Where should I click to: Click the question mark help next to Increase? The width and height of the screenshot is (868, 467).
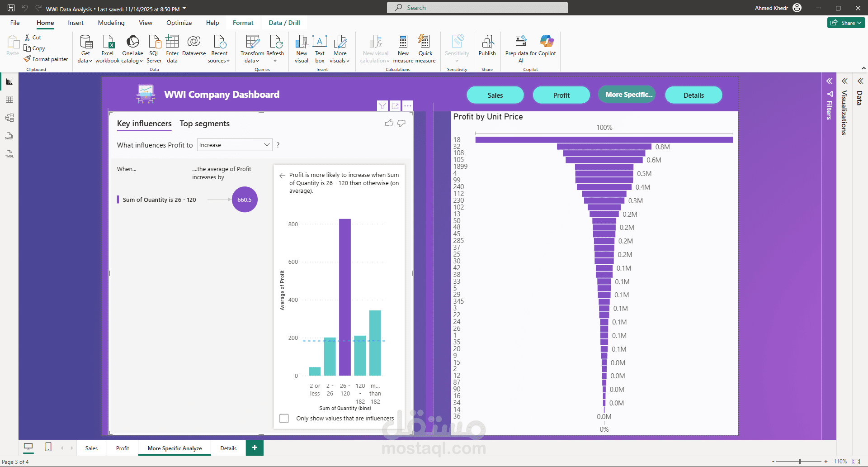(x=278, y=145)
